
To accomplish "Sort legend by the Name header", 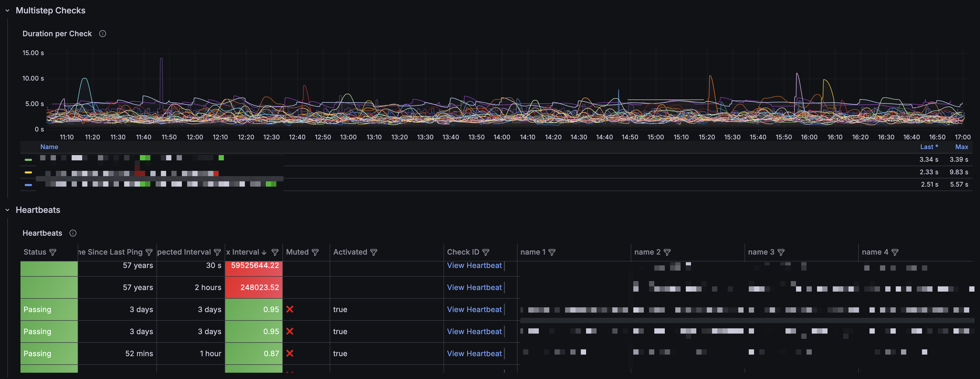I will point(49,147).
